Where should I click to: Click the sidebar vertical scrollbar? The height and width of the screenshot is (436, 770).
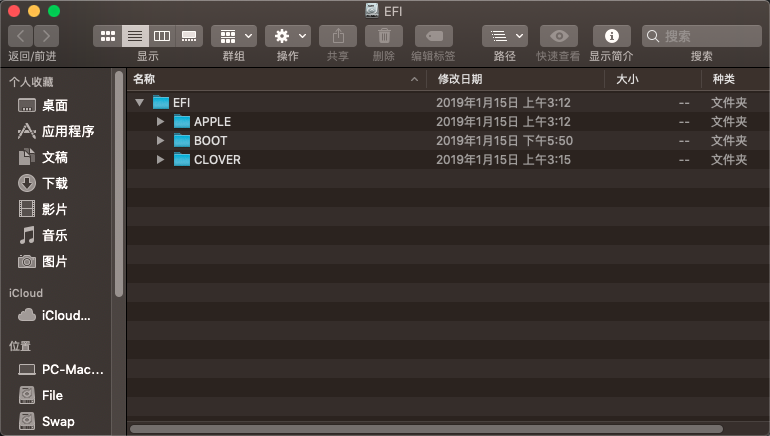tap(119, 184)
